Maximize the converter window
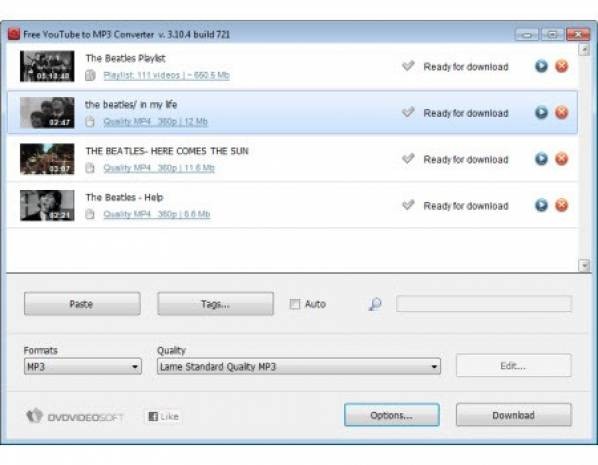Viewport: 598px width, 465px height. [552, 34]
